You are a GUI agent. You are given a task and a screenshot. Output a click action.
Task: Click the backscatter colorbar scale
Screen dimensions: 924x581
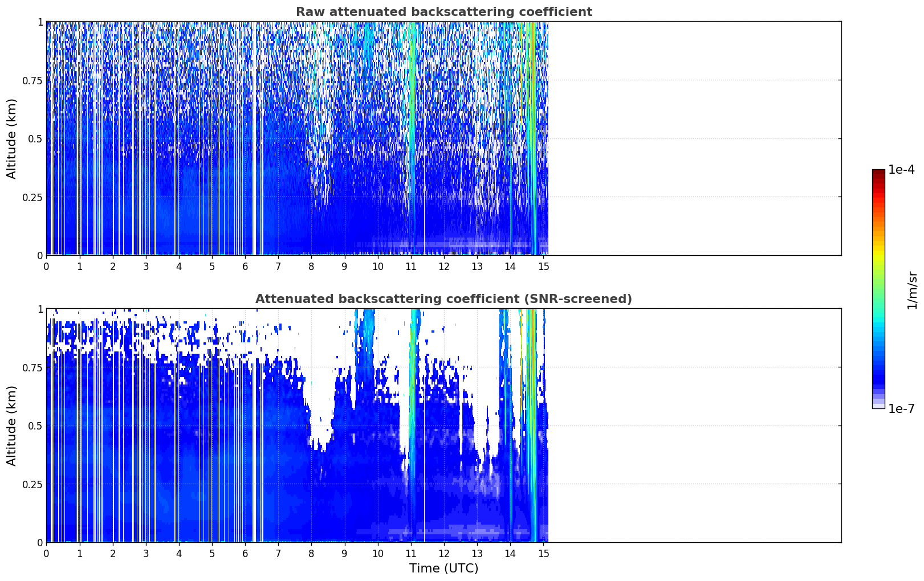878,289
